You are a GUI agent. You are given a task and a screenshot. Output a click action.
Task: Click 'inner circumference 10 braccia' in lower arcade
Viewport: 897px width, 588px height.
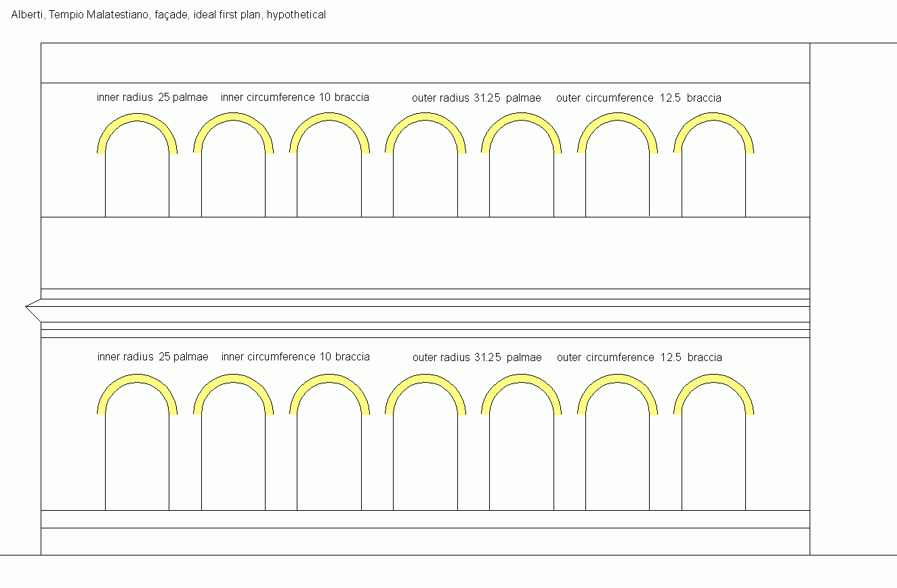[x=295, y=356]
